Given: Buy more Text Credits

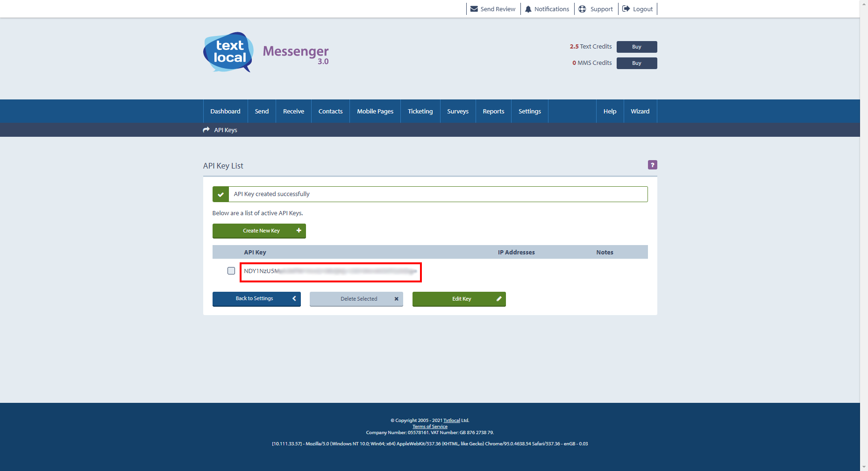Looking at the screenshot, I should (x=637, y=47).
